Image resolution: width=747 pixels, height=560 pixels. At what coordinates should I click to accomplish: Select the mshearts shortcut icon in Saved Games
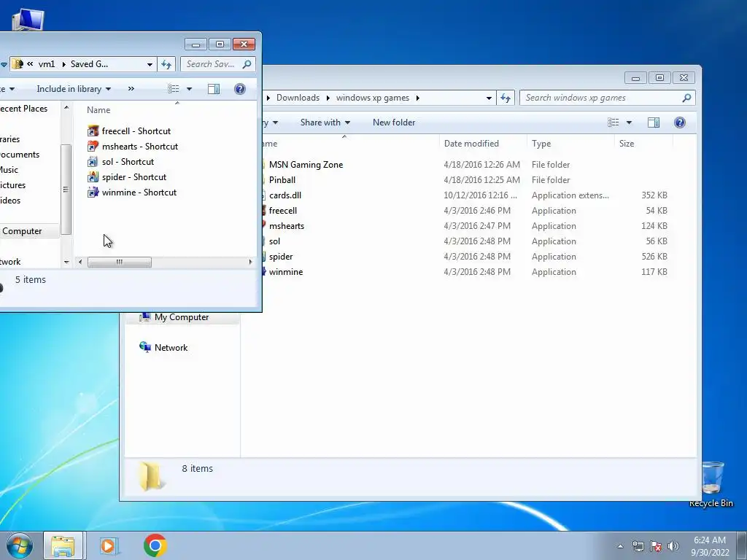pyautogui.click(x=93, y=146)
